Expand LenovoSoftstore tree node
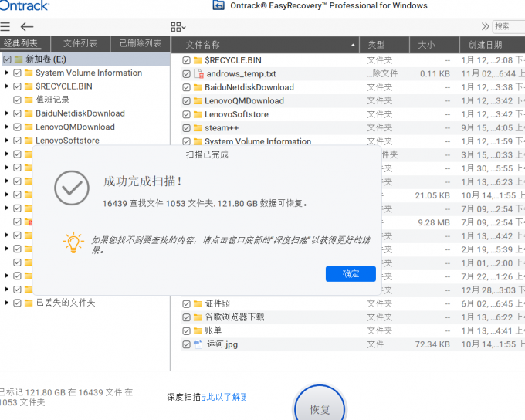The height and width of the screenshot is (420, 525). [6, 140]
